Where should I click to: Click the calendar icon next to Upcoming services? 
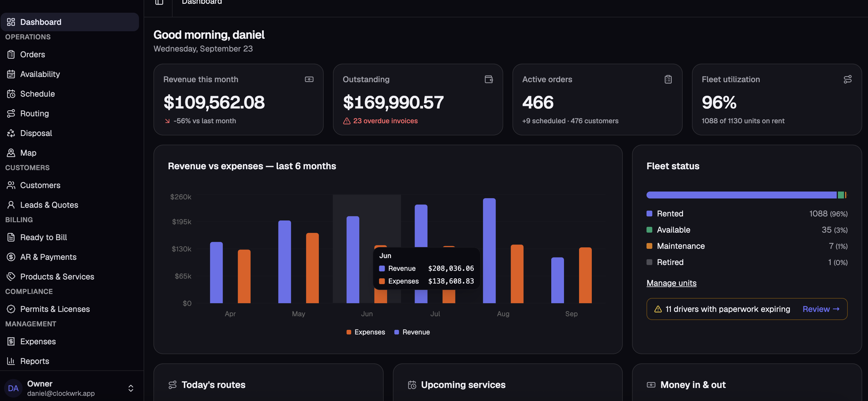412,385
